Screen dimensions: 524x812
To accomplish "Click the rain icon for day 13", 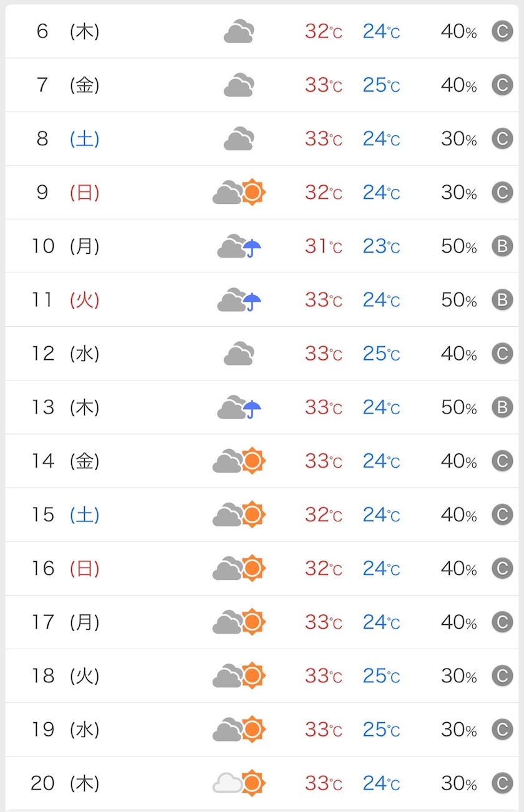I will tap(239, 407).
